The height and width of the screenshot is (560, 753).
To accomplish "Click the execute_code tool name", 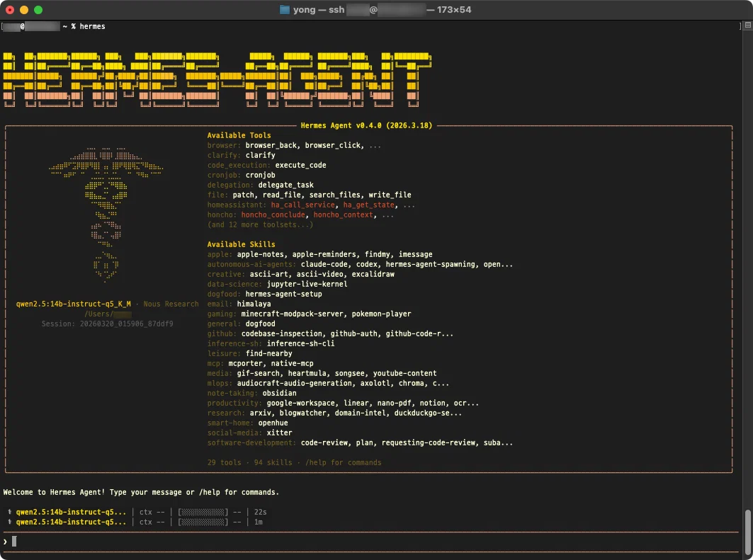I will pyautogui.click(x=300, y=165).
